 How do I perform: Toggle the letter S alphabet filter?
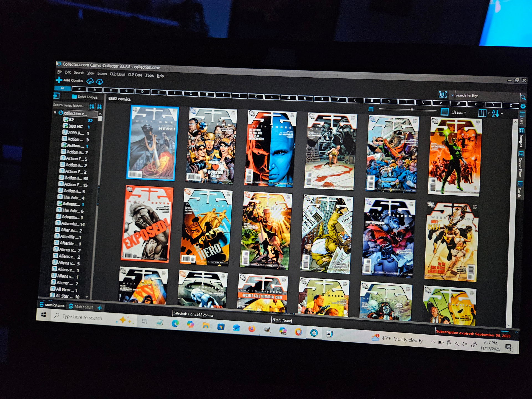click(x=389, y=101)
